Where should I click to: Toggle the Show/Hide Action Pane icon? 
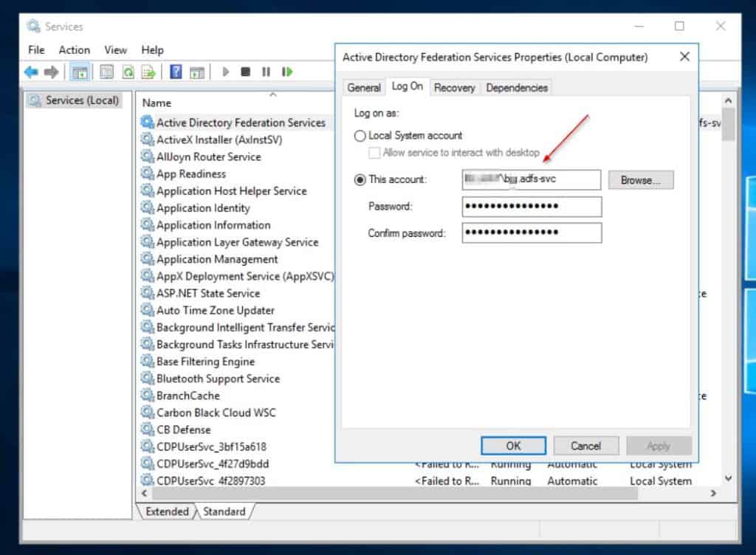[x=196, y=72]
